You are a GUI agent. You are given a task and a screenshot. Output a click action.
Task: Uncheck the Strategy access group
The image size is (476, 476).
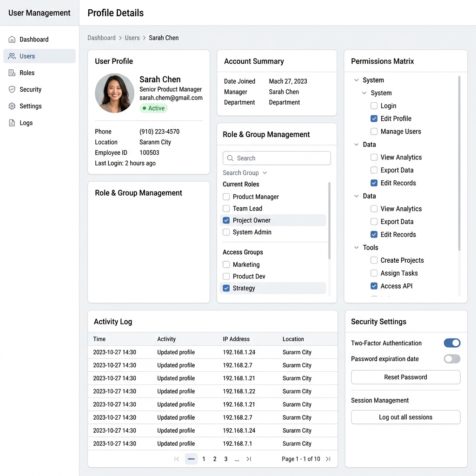pyautogui.click(x=226, y=288)
